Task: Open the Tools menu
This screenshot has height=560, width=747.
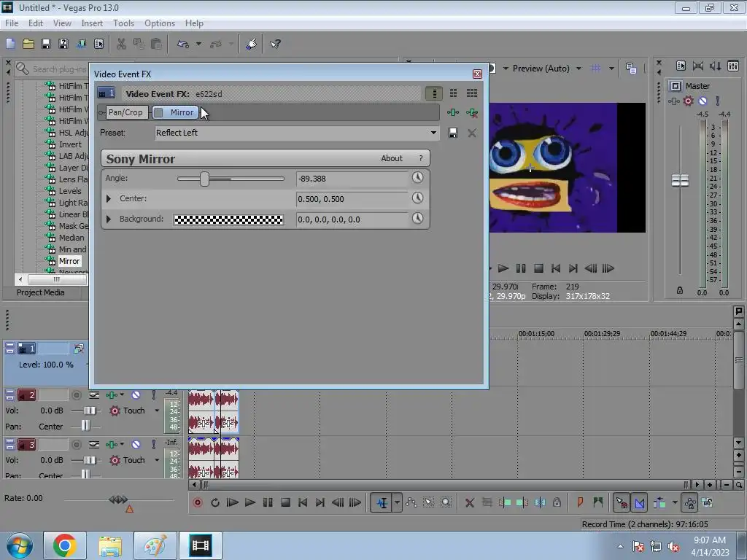Action: [x=123, y=23]
